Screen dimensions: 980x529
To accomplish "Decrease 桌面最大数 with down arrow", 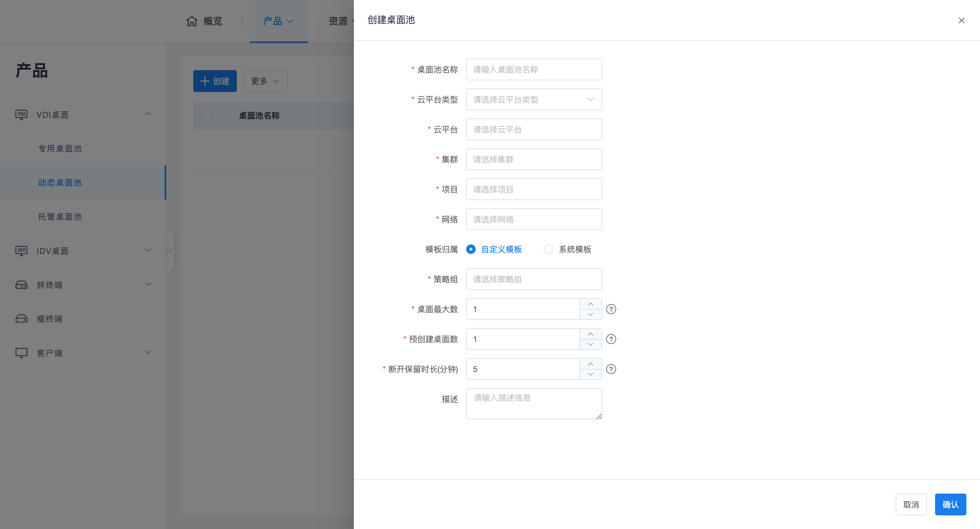I will (590, 314).
